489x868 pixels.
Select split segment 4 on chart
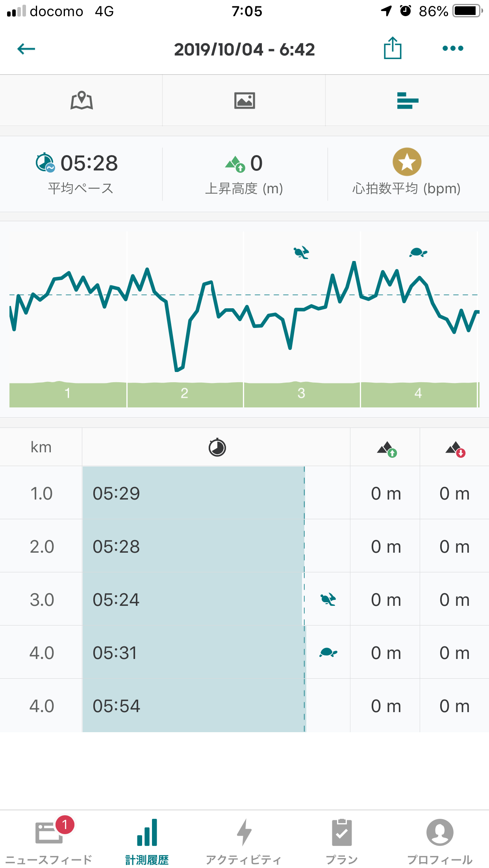tap(418, 393)
